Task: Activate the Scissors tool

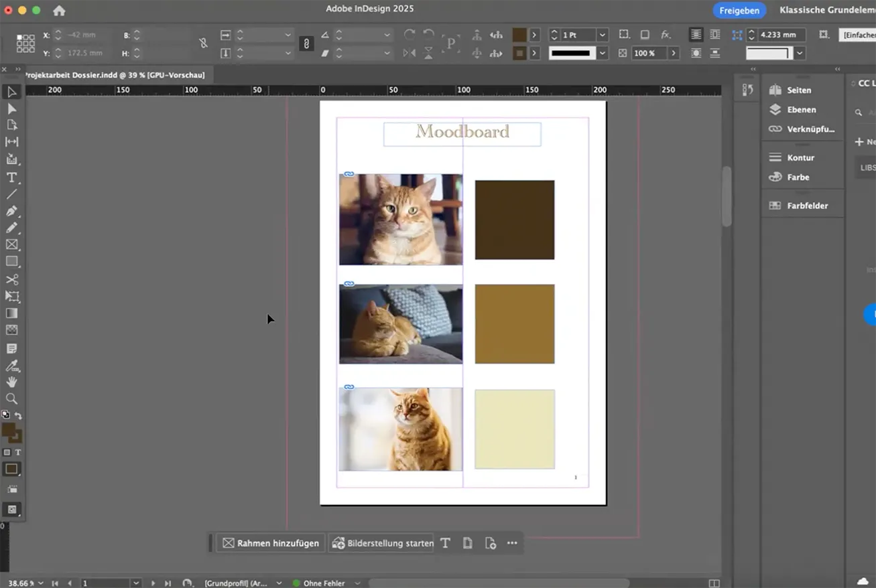Action: [x=11, y=279]
